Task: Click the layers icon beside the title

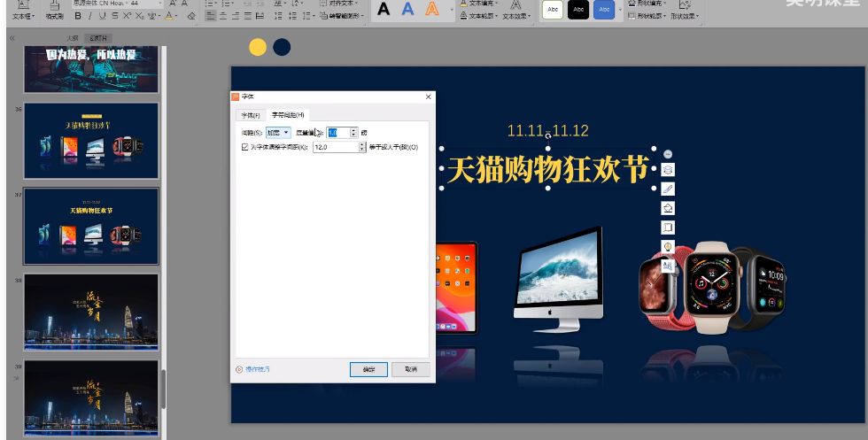Action: tap(668, 170)
